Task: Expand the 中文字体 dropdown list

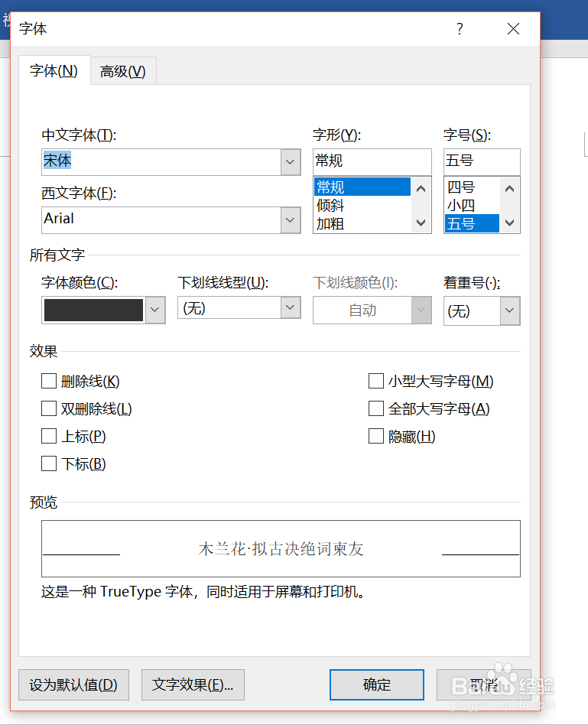Action: point(290,161)
